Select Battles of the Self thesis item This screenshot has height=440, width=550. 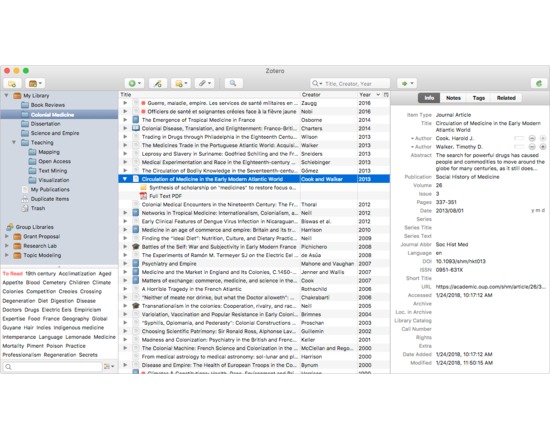point(254,247)
